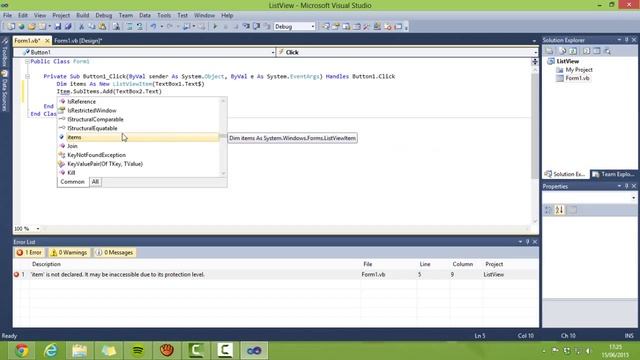Click the Find in Files toolbar icon

(x=116, y=27)
